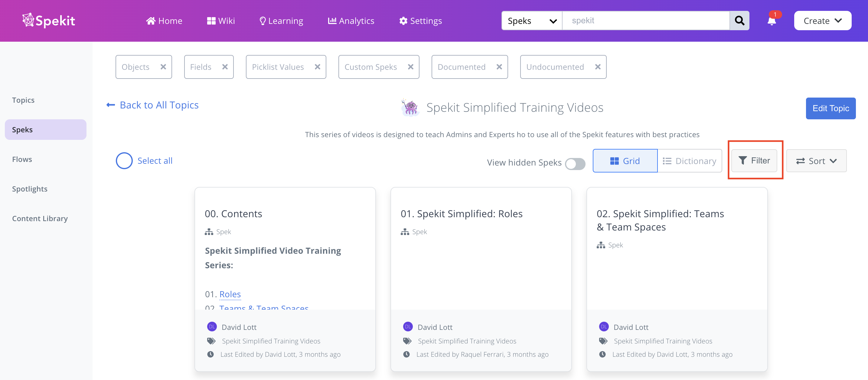Click the clock icon on Contents card
Screen dimensions: 868x380
tap(210, 354)
